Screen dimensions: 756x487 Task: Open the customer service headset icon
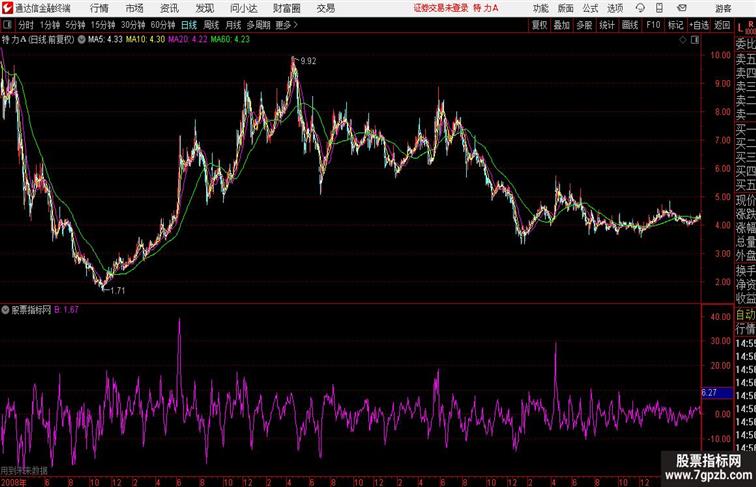coord(640,8)
